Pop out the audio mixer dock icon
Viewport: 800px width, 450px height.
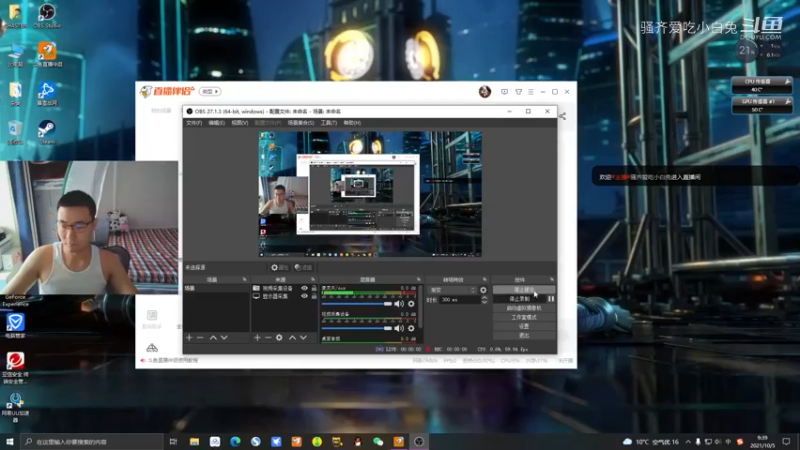419,280
